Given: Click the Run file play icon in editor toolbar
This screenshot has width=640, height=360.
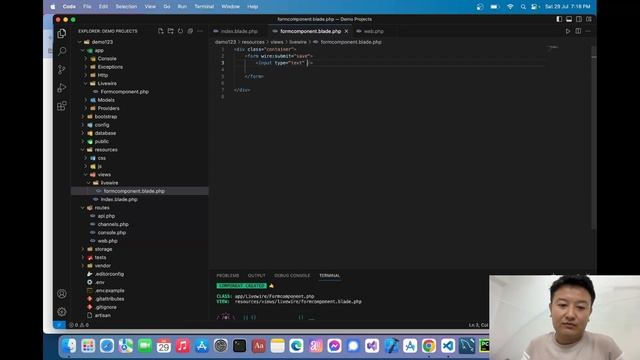Looking at the screenshot, I should pyautogui.click(x=568, y=31).
